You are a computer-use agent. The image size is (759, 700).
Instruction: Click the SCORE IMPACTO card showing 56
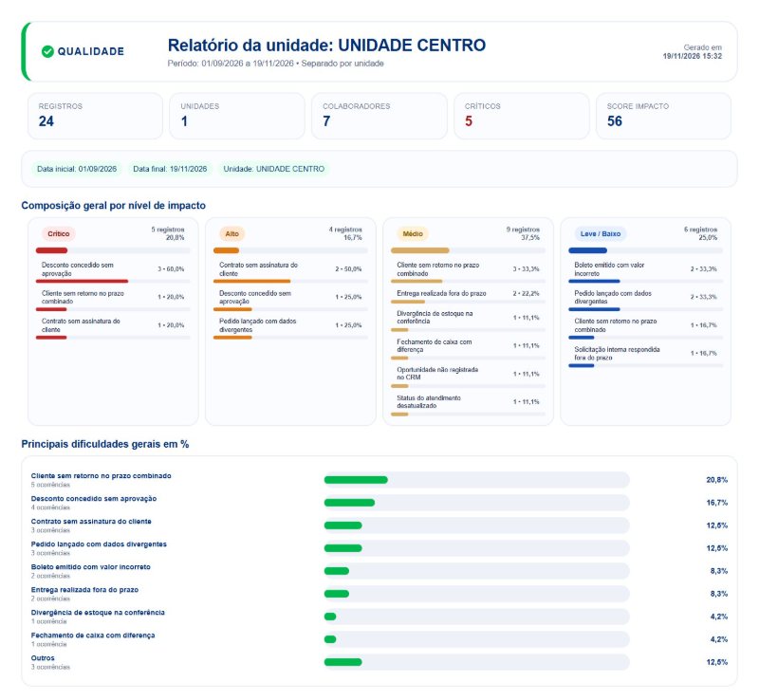[x=663, y=116]
